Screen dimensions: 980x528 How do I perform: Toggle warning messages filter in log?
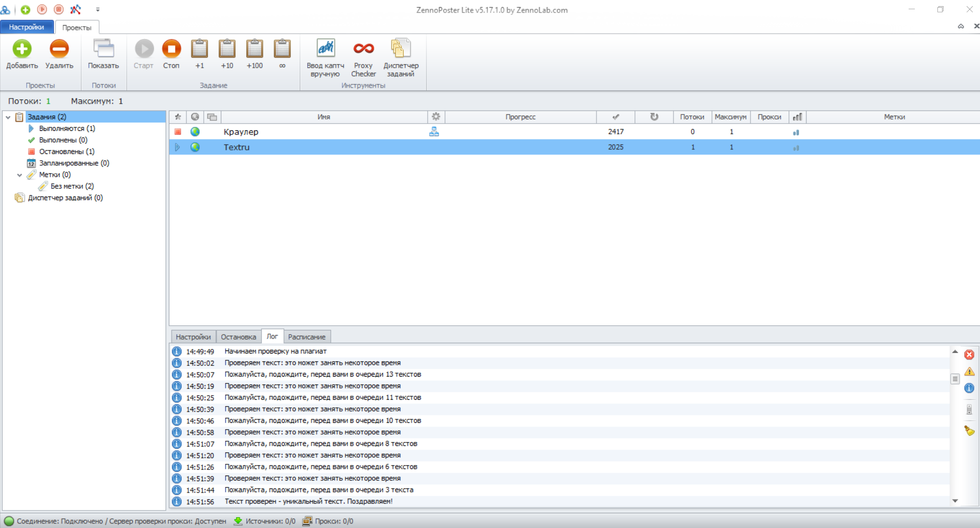[x=969, y=371]
